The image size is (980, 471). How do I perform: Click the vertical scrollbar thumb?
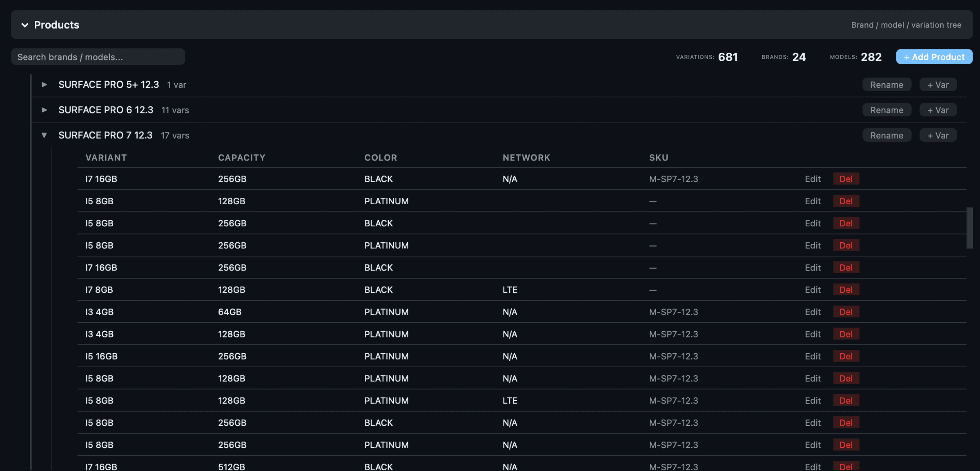[x=969, y=228]
